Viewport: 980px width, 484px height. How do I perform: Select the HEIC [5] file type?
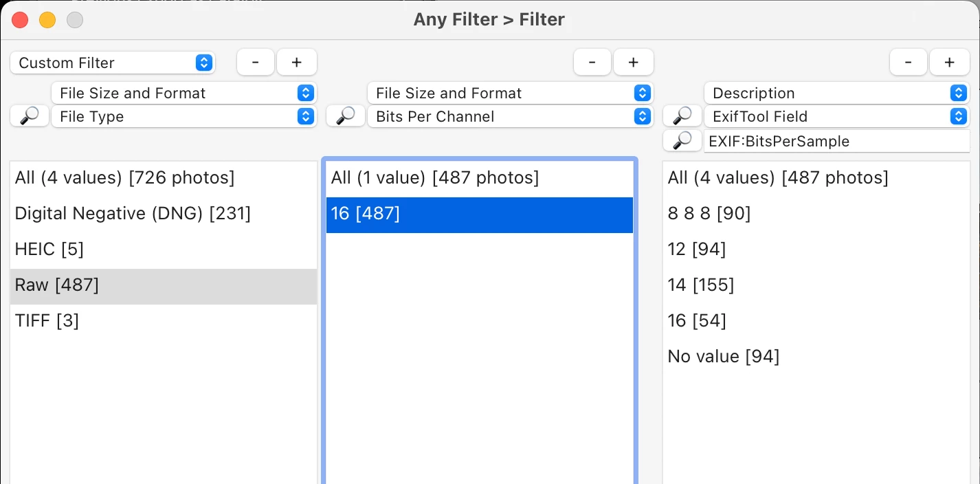(49, 249)
